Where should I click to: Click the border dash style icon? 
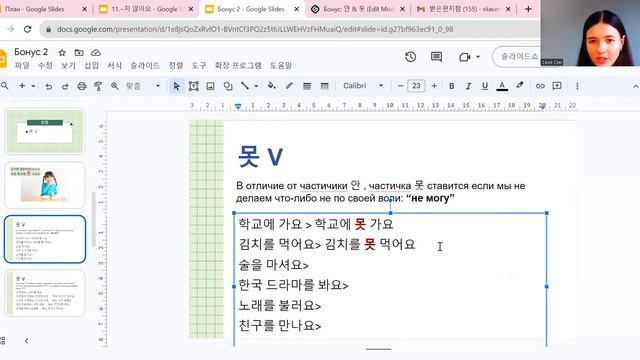tap(324, 86)
